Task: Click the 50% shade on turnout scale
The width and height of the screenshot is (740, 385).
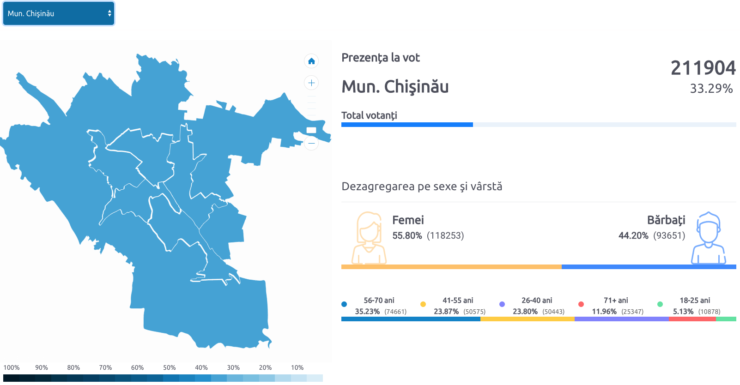Action: 171,378
